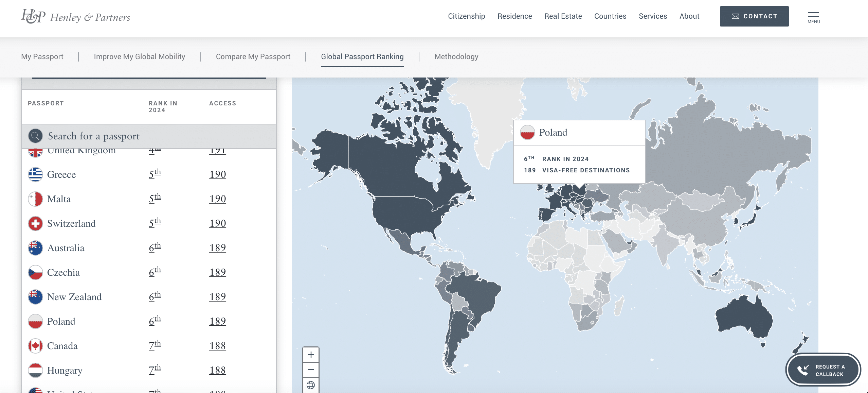Click the Henley & Partners logo
Screen dimensions: 868x393
pos(75,16)
